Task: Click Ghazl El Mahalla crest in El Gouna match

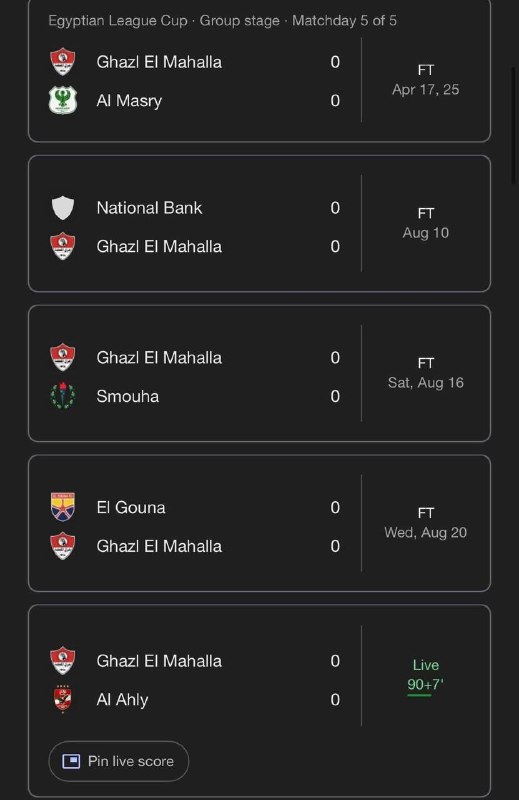Action: click(63, 546)
